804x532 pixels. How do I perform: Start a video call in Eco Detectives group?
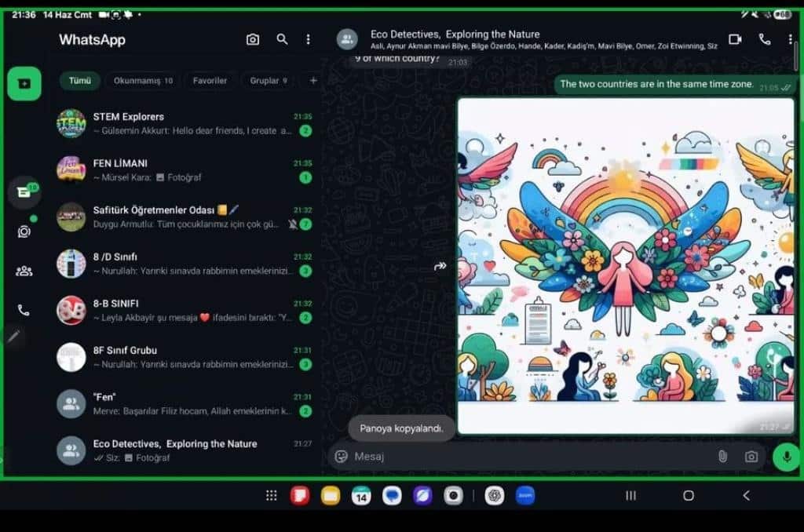pyautogui.click(x=735, y=39)
